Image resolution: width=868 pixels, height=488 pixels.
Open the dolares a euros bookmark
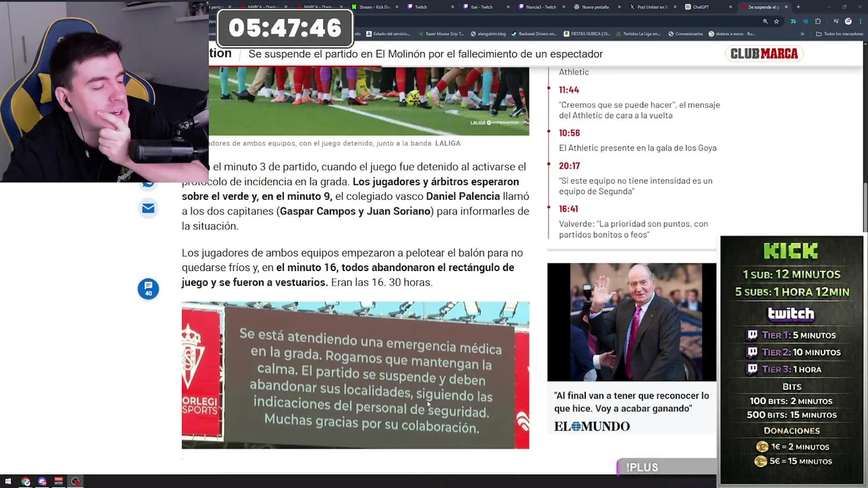click(732, 34)
